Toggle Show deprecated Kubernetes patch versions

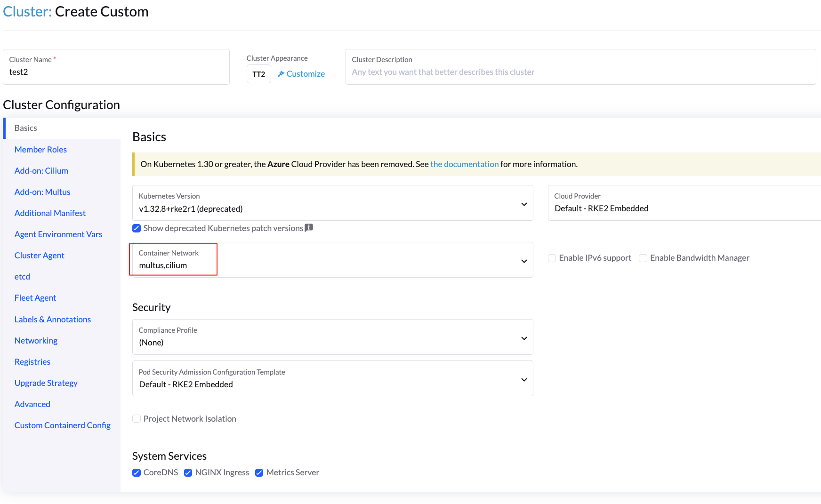137,228
